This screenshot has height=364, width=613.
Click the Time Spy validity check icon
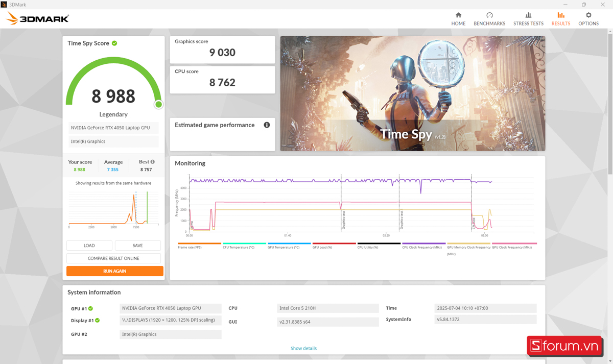(x=114, y=43)
